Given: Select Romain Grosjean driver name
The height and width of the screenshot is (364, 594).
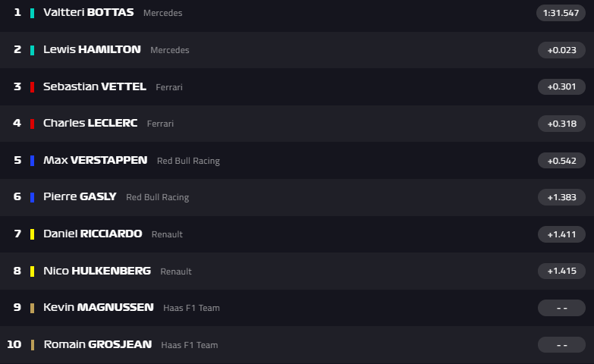Looking at the screenshot, I should pyautogui.click(x=97, y=344).
